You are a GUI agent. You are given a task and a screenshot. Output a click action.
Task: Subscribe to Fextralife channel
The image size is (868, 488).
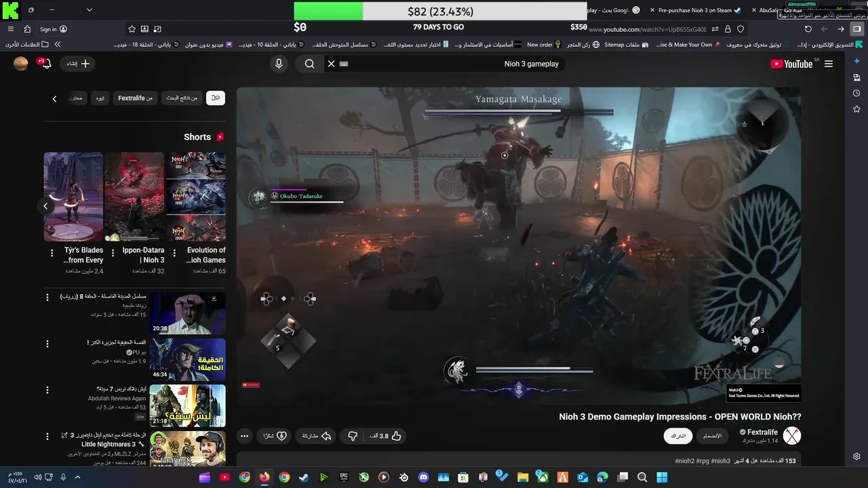pyautogui.click(x=679, y=436)
